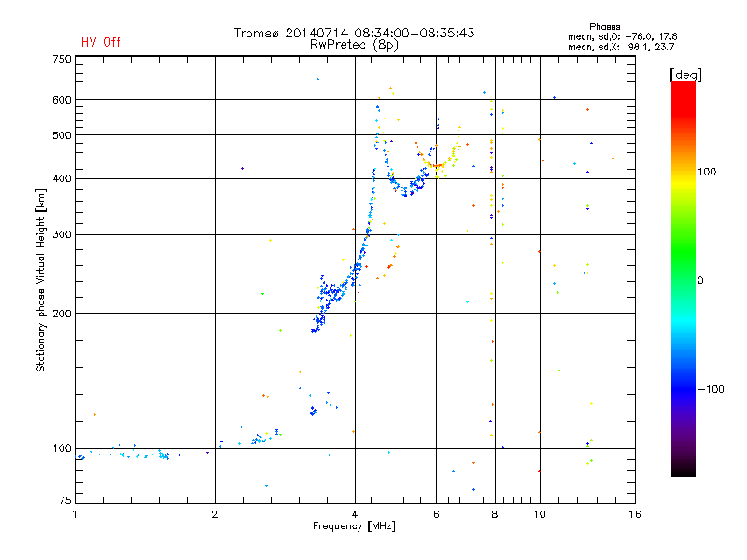
Task: Click the x-axis tick label '1'
Action: click(x=75, y=514)
